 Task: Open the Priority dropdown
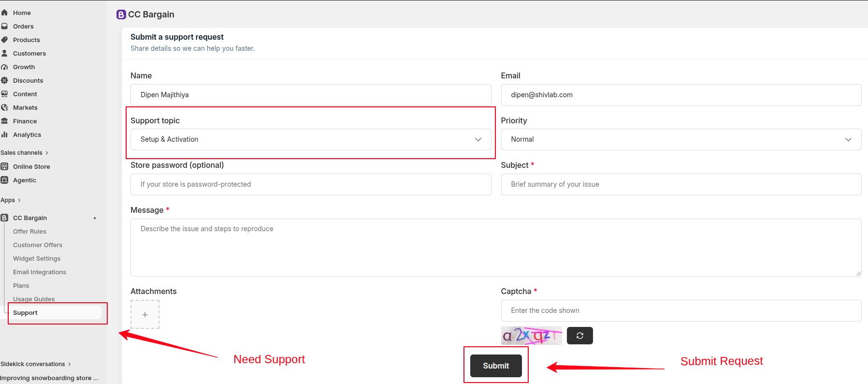pos(681,139)
